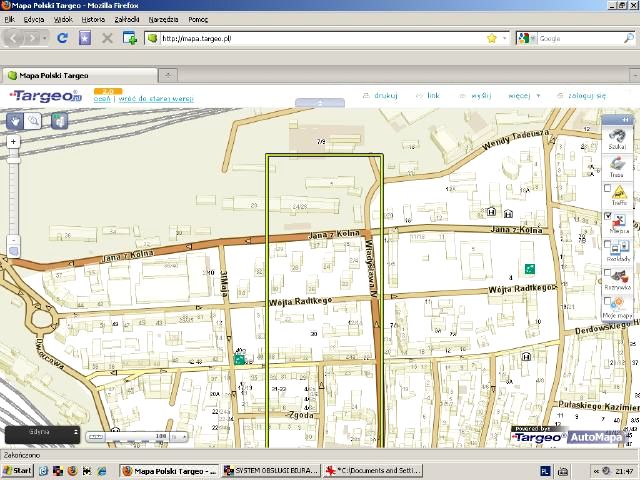Click the Targeo logo
640x480 pixels.
tap(46, 96)
